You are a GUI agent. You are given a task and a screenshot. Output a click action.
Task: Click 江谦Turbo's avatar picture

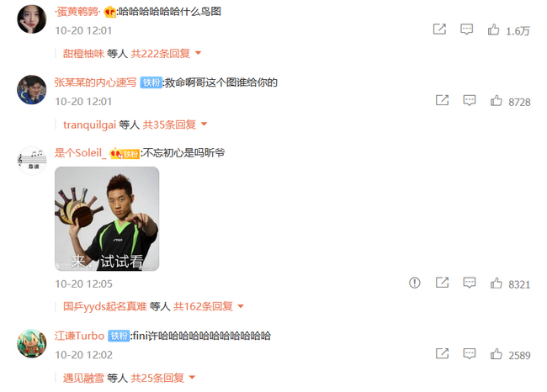[32, 343]
